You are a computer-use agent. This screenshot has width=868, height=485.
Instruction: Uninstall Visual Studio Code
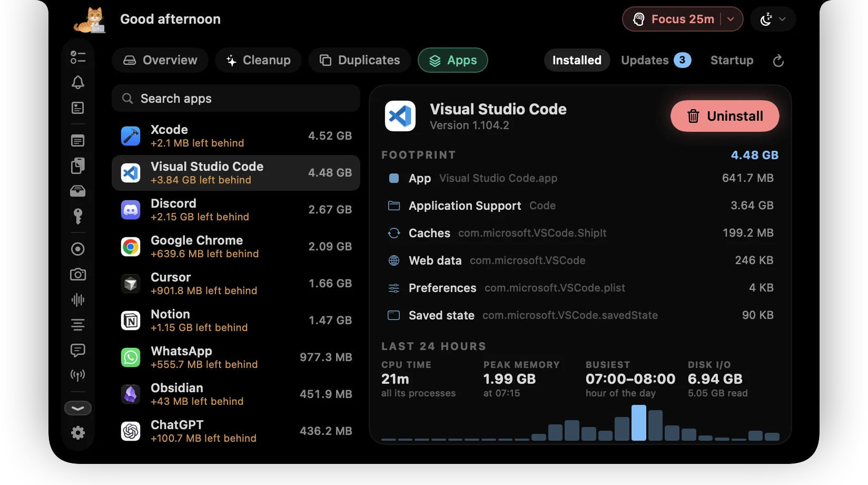pyautogui.click(x=725, y=116)
